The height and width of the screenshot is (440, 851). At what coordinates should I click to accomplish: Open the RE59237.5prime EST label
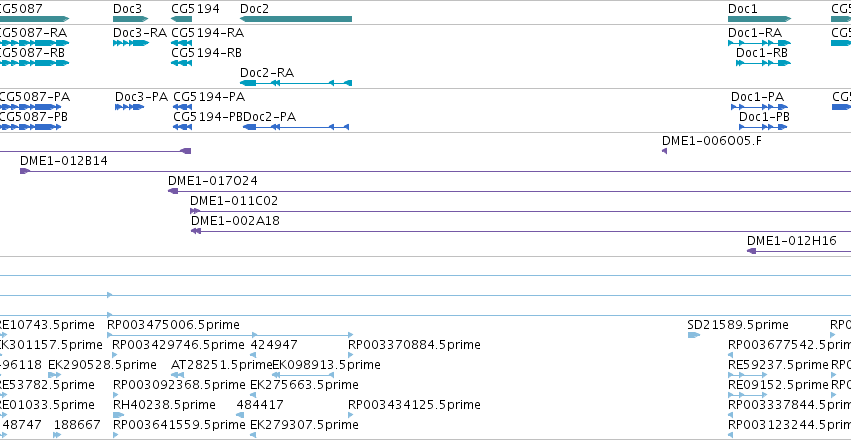pyautogui.click(x=778, y=365)
